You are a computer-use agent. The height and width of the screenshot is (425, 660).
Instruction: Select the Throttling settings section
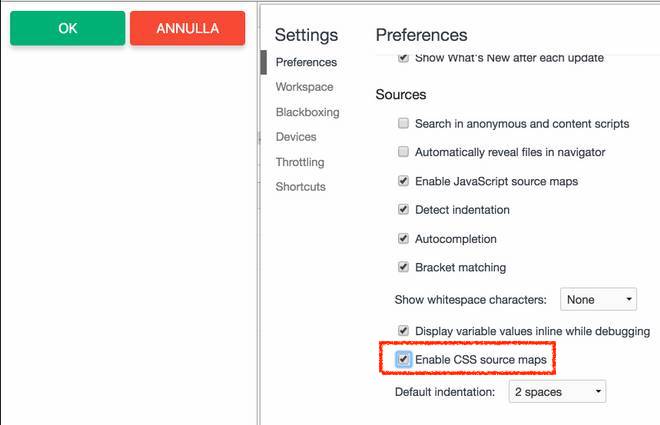(300, 162)
